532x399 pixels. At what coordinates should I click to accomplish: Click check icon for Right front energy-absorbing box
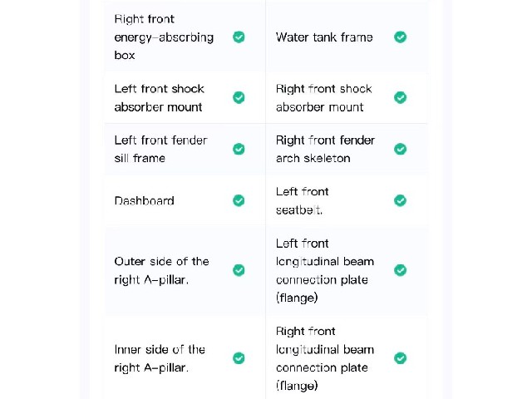tap(239, 37)
